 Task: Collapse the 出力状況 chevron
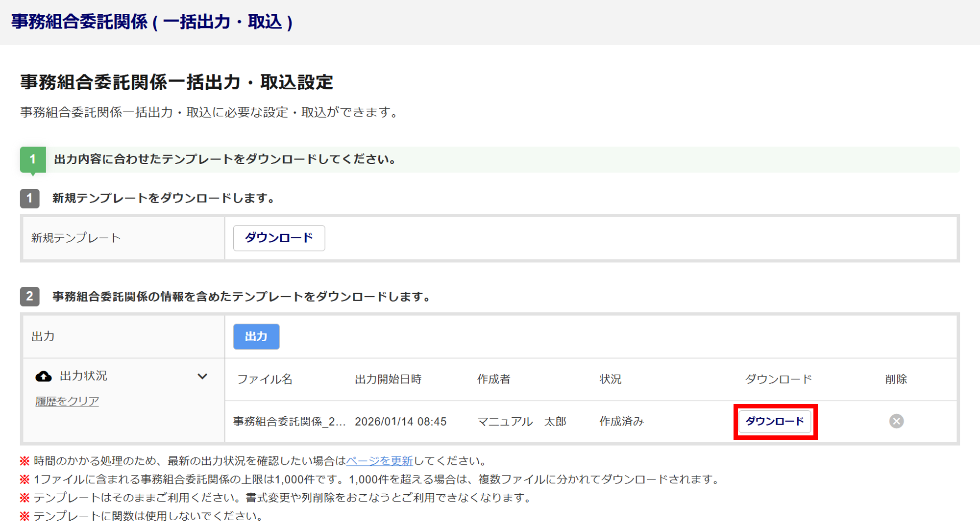coord(202,376)
